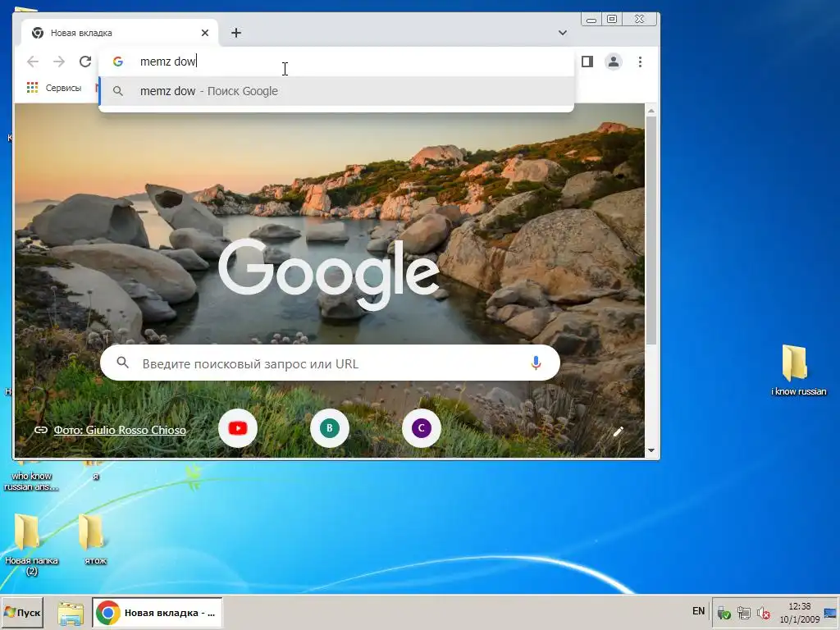Click the EN language indicator
This screenshot has height=630, width=840.
698,611
